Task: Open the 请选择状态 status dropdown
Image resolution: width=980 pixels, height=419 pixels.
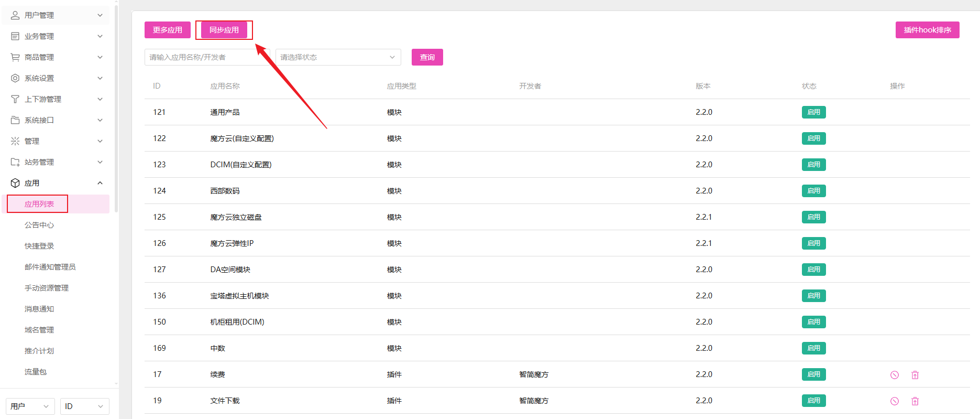Action: click(x=338, y=57)
